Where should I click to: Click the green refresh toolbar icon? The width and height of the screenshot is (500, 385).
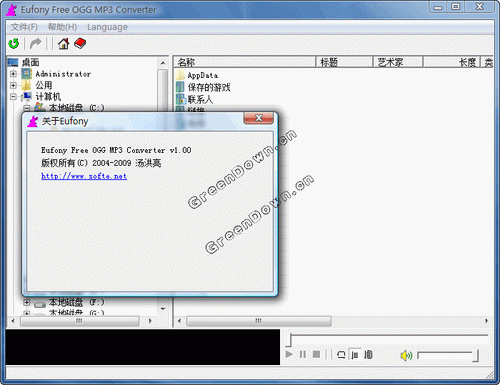[x=14, y=44]
